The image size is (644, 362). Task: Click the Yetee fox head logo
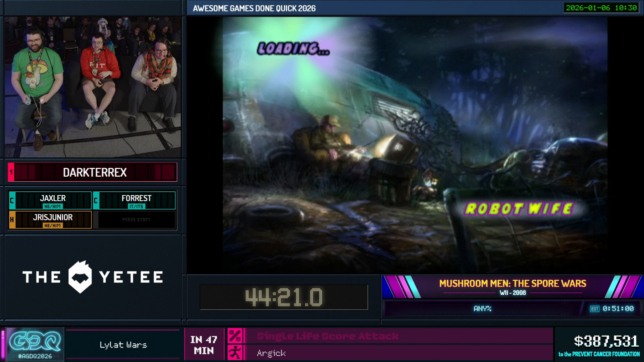(x=80, y=277)
